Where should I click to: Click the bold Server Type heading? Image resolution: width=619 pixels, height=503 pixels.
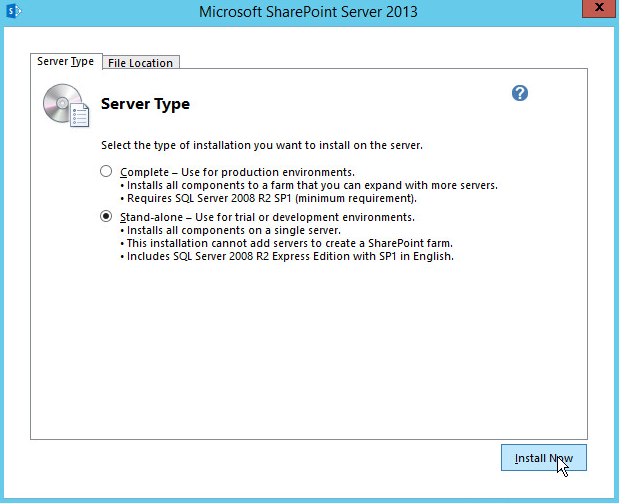[145, 104]
